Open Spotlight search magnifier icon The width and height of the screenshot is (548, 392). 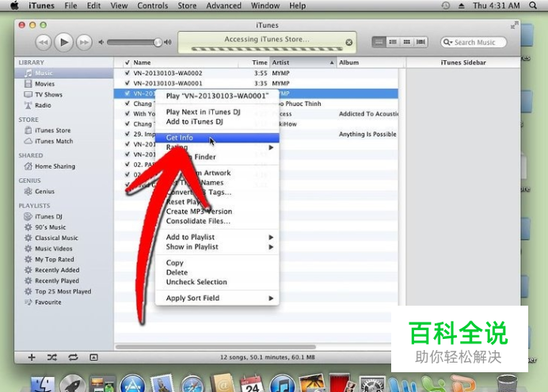pos(533,6)
